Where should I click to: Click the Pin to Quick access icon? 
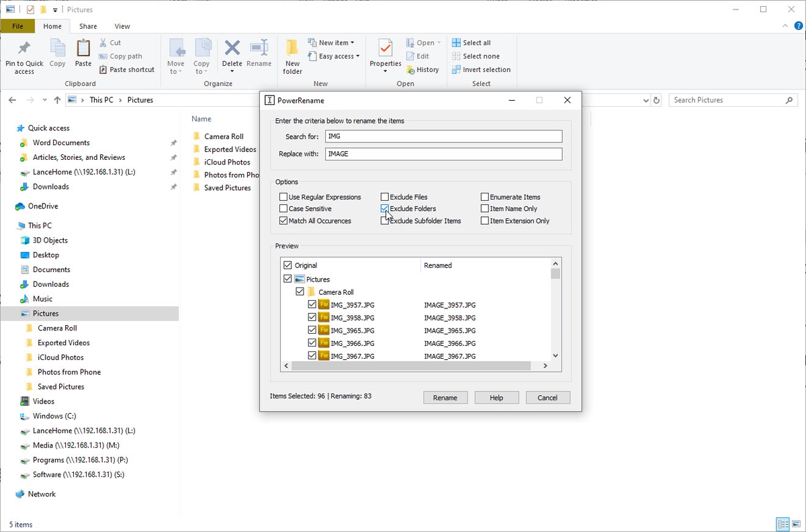coord(24,48)
